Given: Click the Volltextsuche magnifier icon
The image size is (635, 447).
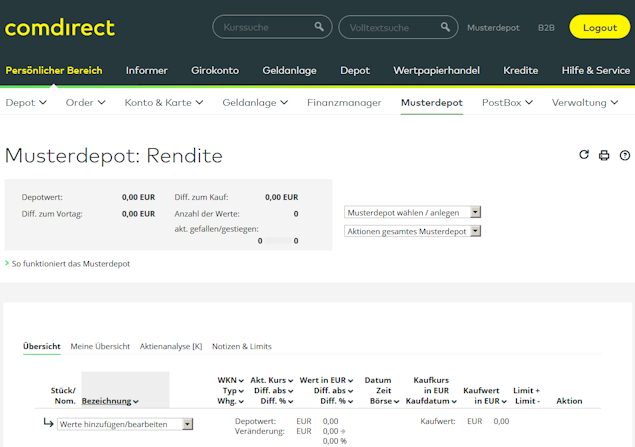Looking at the screenshot, I should [x=445, y=27].
